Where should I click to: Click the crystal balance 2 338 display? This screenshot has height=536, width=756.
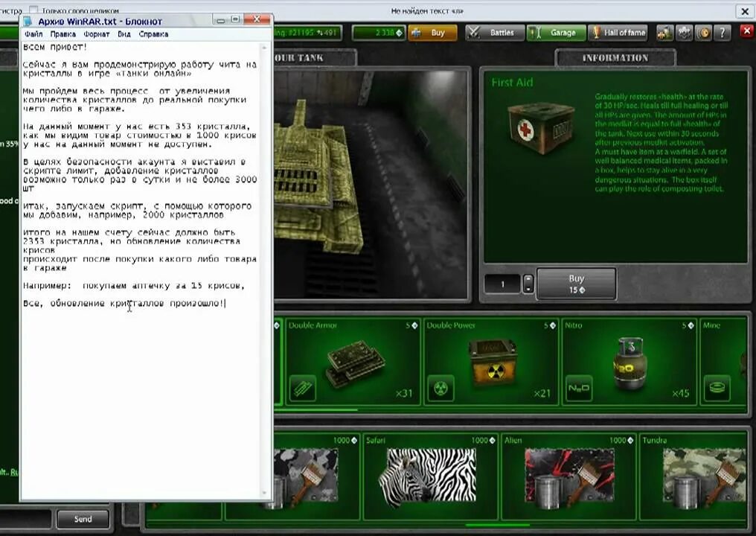[x=379, y=33]
